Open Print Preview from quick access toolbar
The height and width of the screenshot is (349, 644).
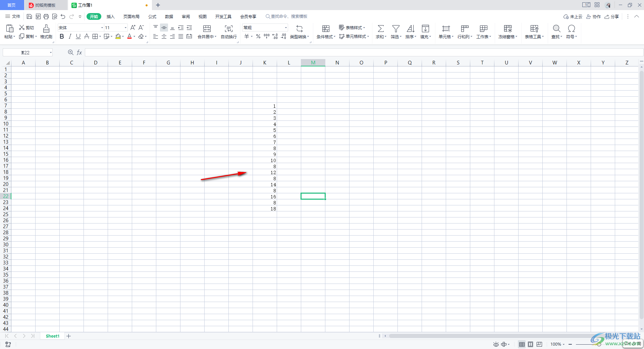pyautogui.click(x=55, y=16)
